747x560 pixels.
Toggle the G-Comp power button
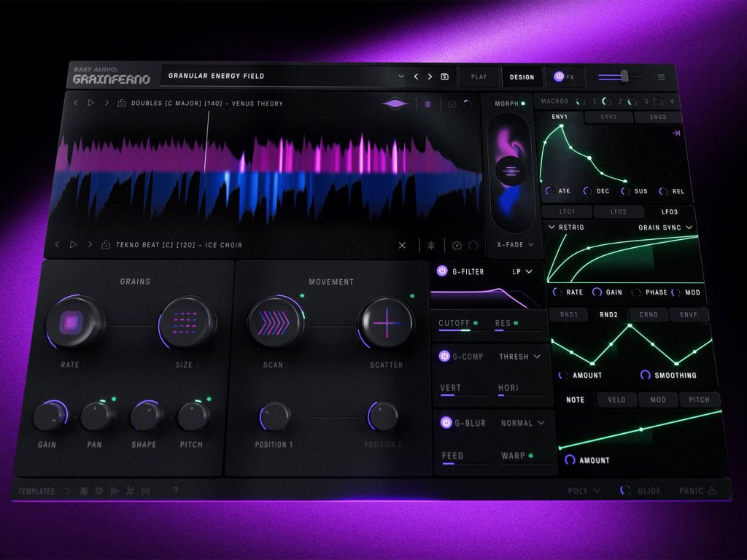444,356
